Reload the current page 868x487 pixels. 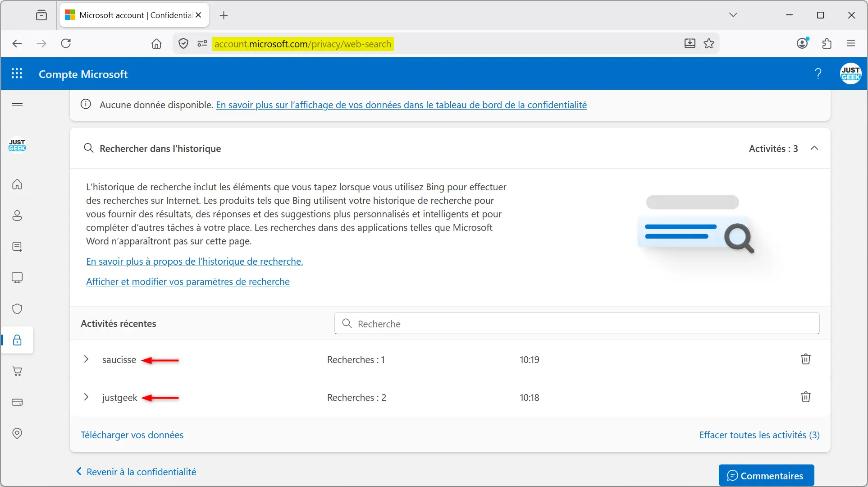point(66,44)
